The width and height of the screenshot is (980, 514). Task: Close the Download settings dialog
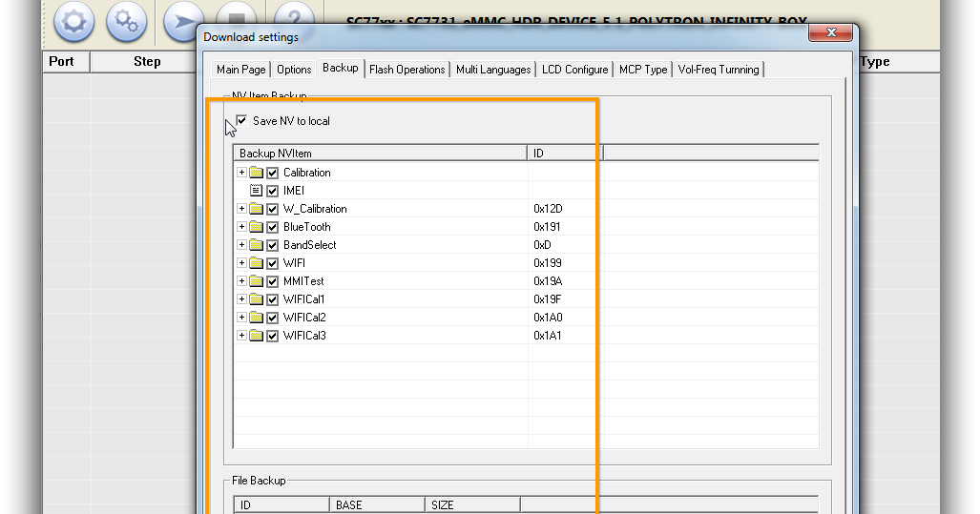coord(830,32)
